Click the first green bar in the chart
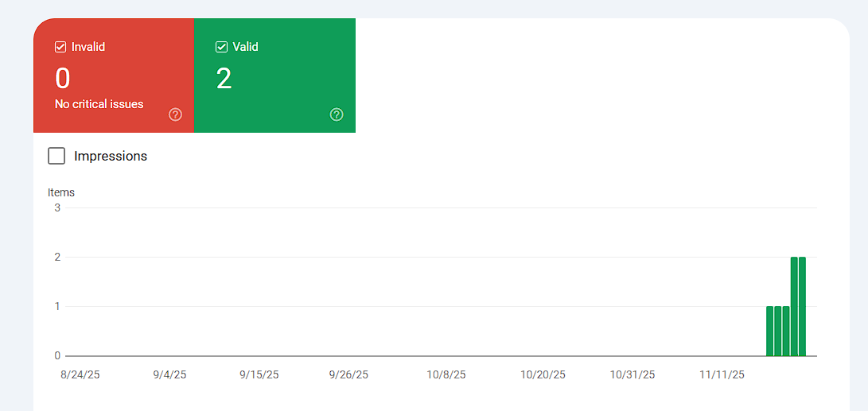Screen dimensions: 868x411 point(770,331)
